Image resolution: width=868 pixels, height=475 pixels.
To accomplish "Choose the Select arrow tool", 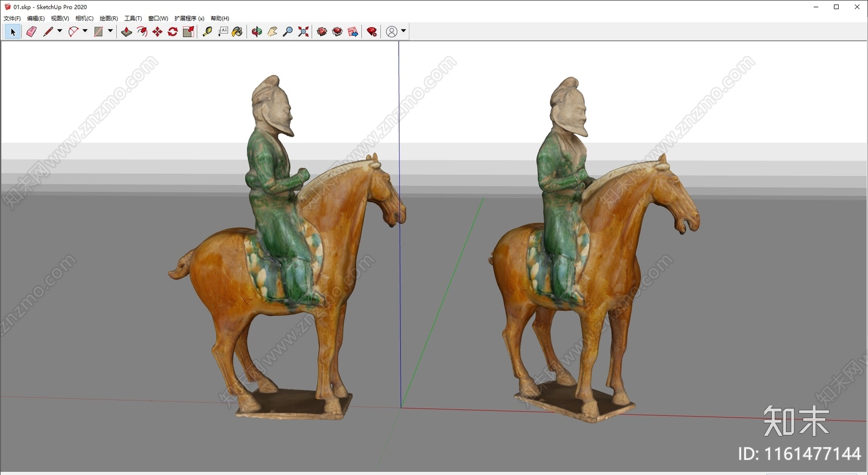I will 13,32.
